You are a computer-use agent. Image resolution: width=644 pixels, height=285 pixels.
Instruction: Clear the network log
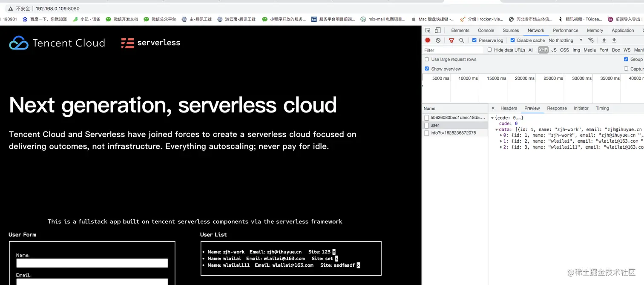click(438, 40)
